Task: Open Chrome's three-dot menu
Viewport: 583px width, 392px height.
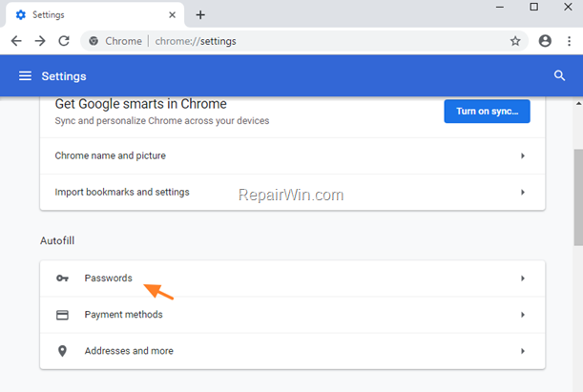Action: click(569, 41)
